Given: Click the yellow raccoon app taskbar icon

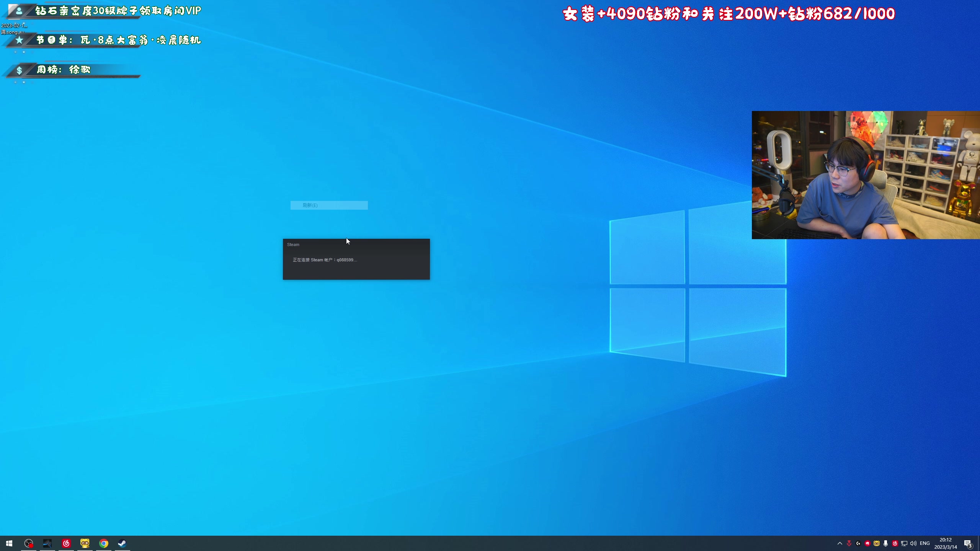Looking at the screenshot, I should (x=85, y=543).
